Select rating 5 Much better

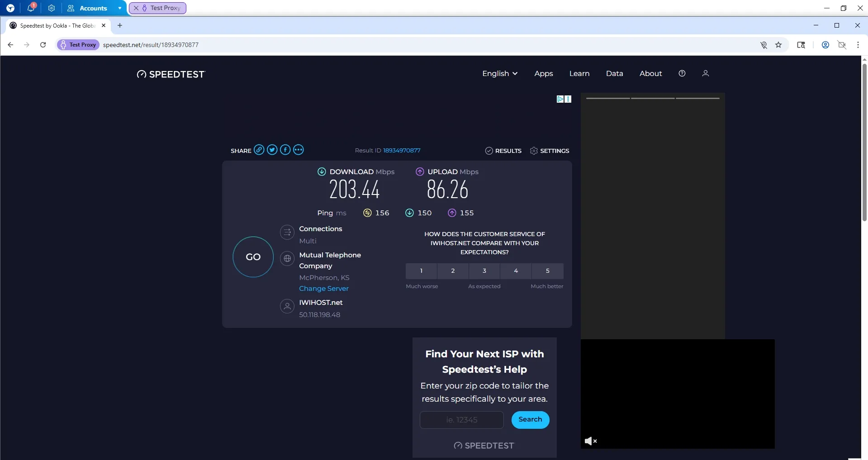click(547, 271)
